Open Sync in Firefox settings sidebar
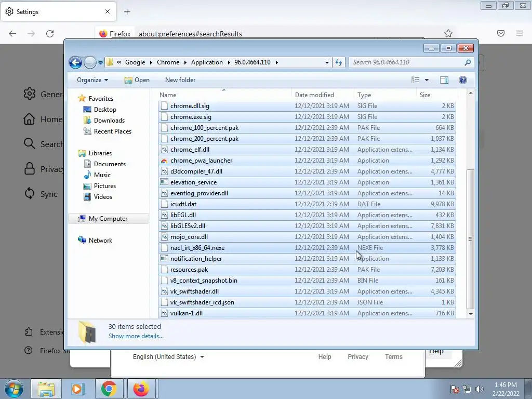Viewport: 532px width, 399px height. (x=41, y=194)
